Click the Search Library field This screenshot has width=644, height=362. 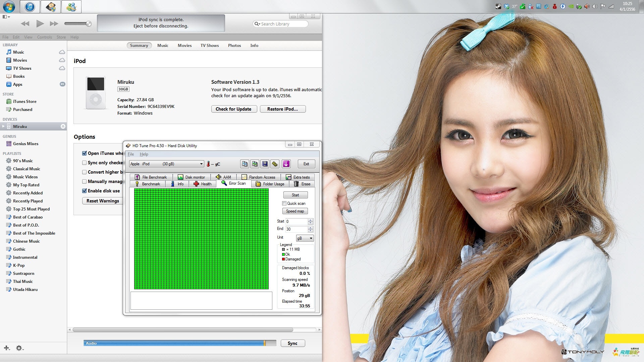pyautogui.click(x=280, y=24)
